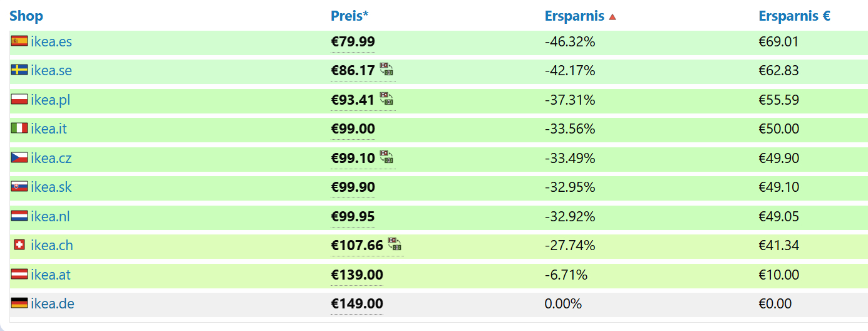The height and width of the screenshot is (331, 868).
Task: Open the ikea.pl shop link
Action: pos(50,100)
